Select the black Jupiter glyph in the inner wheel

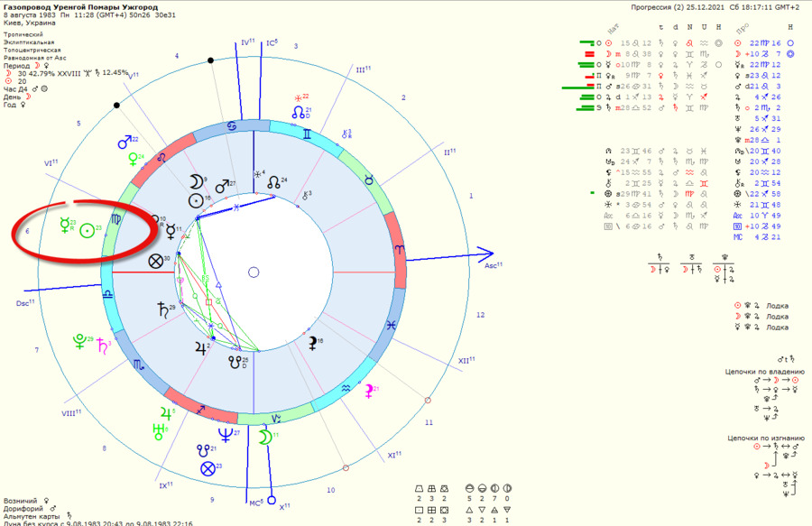(x=198, y=346)
